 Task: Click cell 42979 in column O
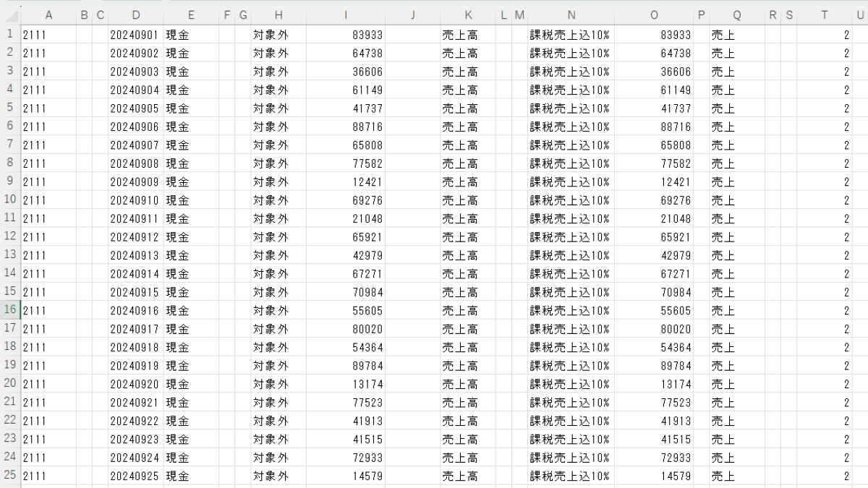pos(654,255)
